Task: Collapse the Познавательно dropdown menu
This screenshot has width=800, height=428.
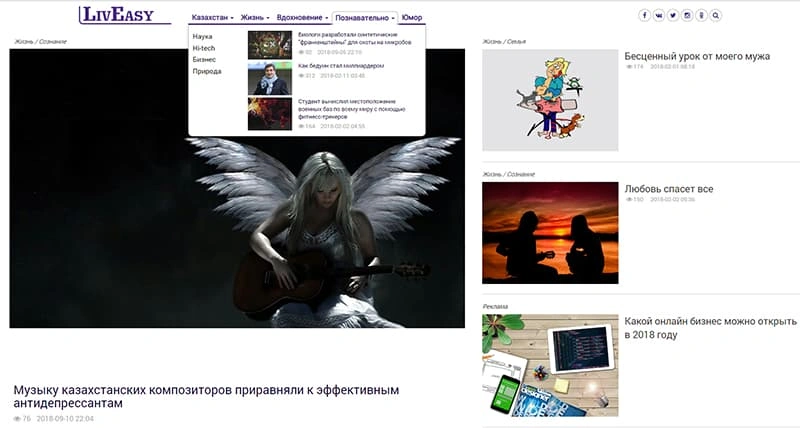Action: (x=364, y=18)
